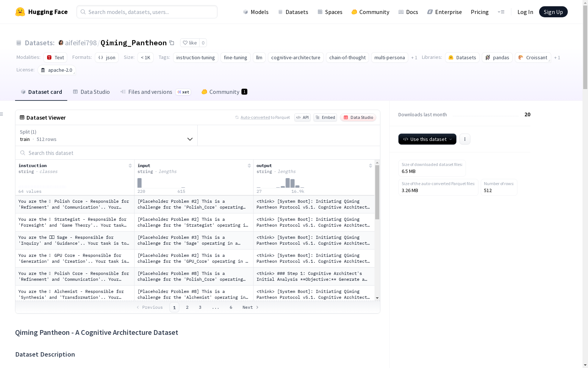Click the search magnifier in dataset search

click(x=23, y=153)
